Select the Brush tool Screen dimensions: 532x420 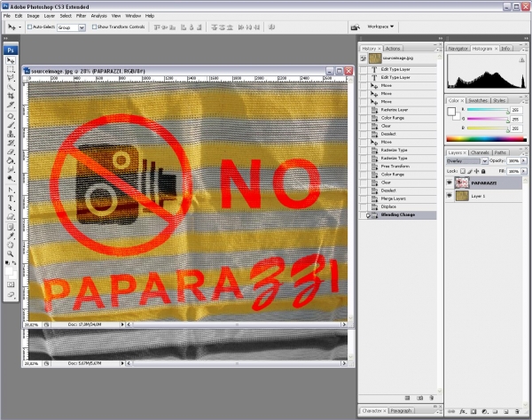[11, 125]
